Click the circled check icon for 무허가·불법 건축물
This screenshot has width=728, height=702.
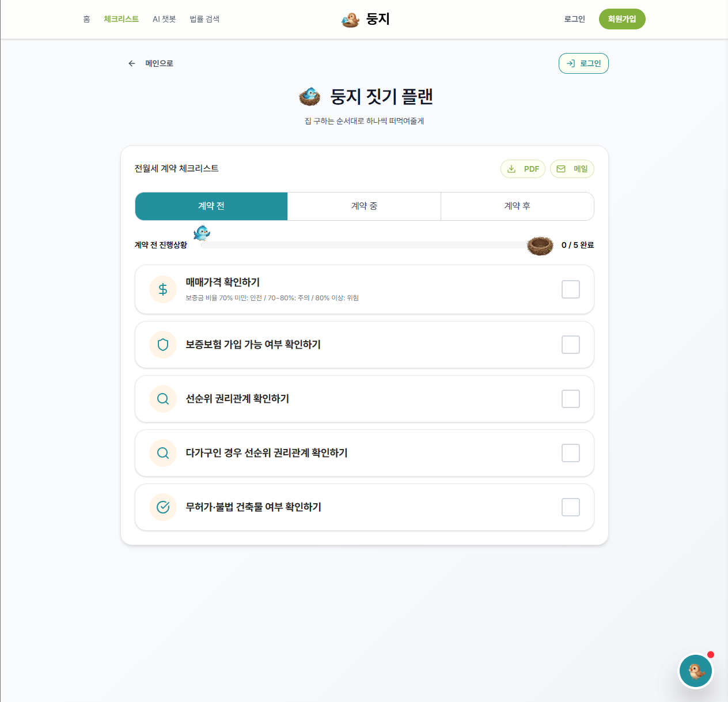click(x=163, y=507)
